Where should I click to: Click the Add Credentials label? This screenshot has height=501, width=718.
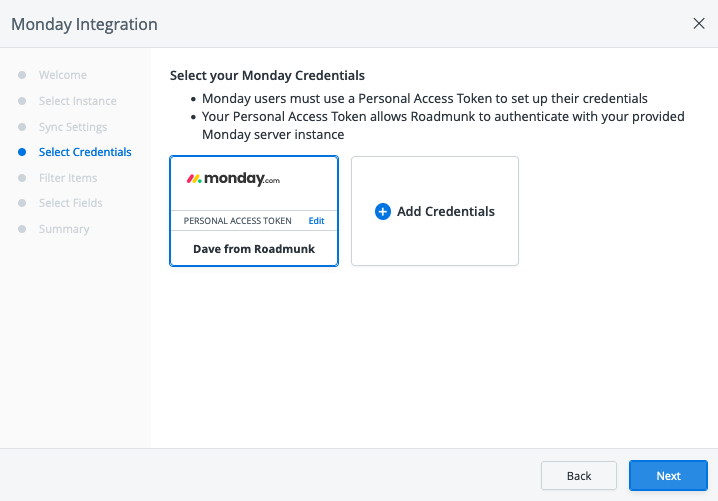[x=446, y=212]
